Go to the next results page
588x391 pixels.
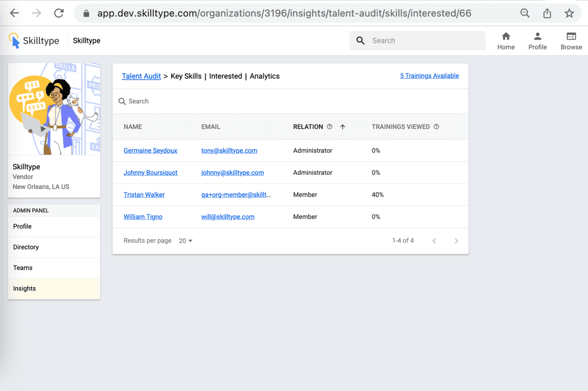click(456, 240)
